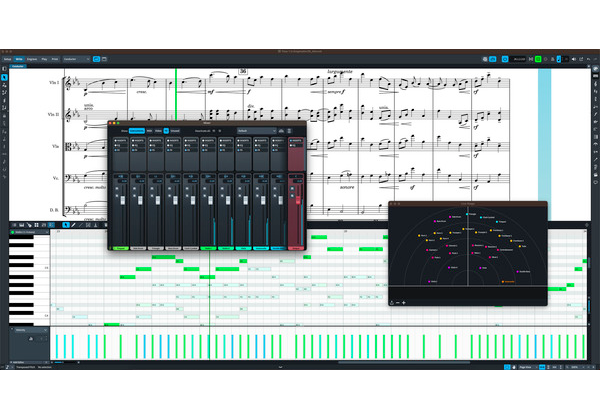Toggle Video channel in Mixer show bar
Viewport: 600px width, 420px height.
[158, 131]
